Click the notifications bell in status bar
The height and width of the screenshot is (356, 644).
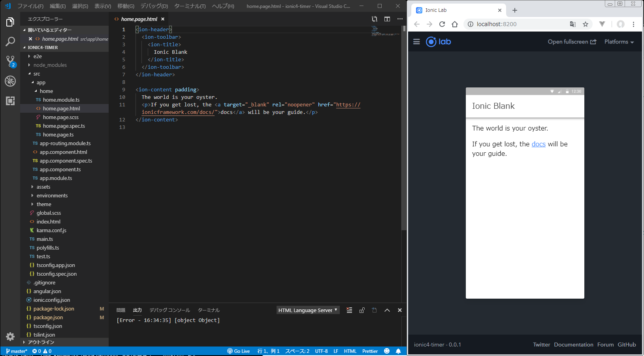coord(398,351)
